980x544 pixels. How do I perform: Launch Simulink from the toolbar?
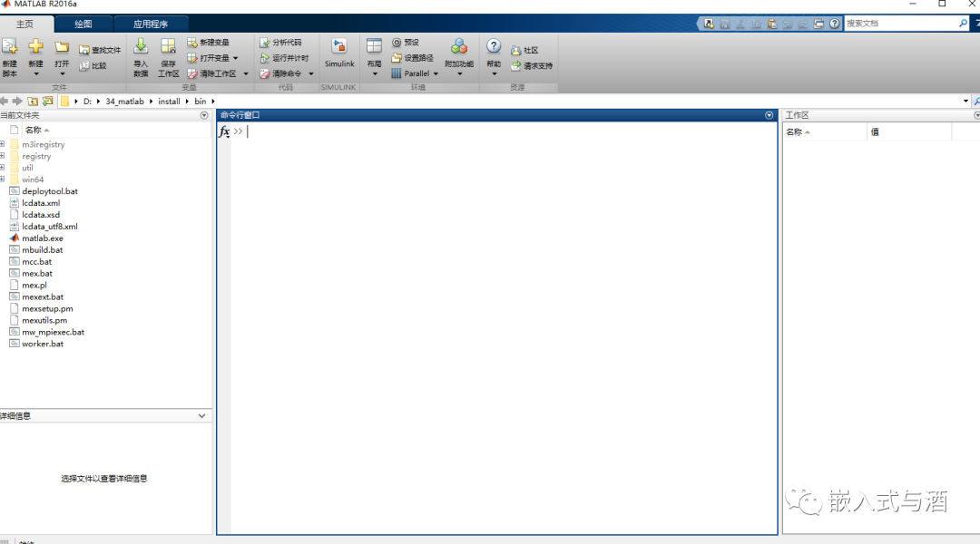click(339, 53)
